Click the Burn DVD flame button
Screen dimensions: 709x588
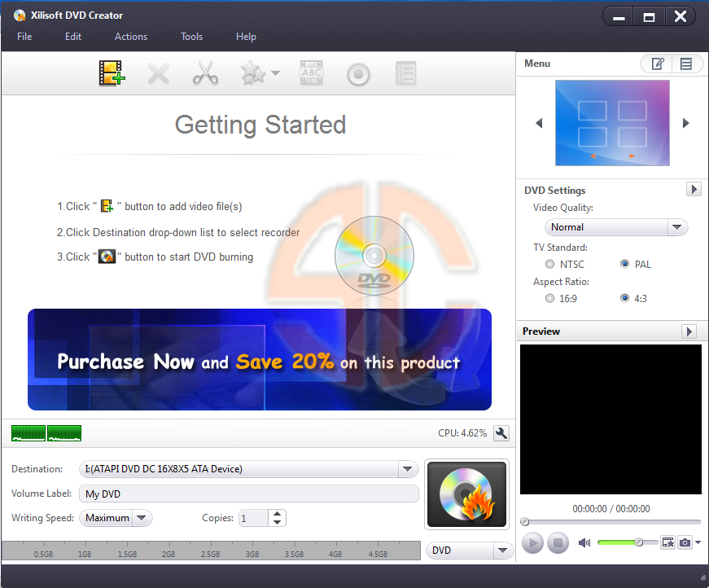coord(466,494)
